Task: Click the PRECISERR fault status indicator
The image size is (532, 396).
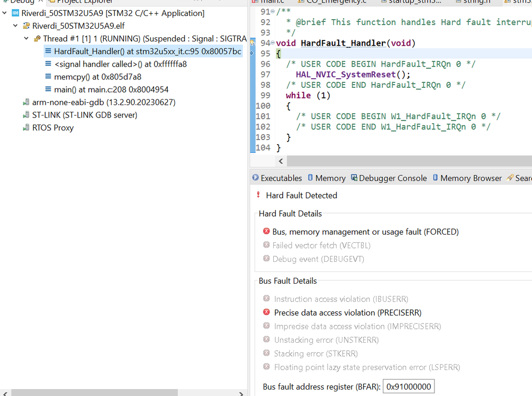Action: (266, 312)
